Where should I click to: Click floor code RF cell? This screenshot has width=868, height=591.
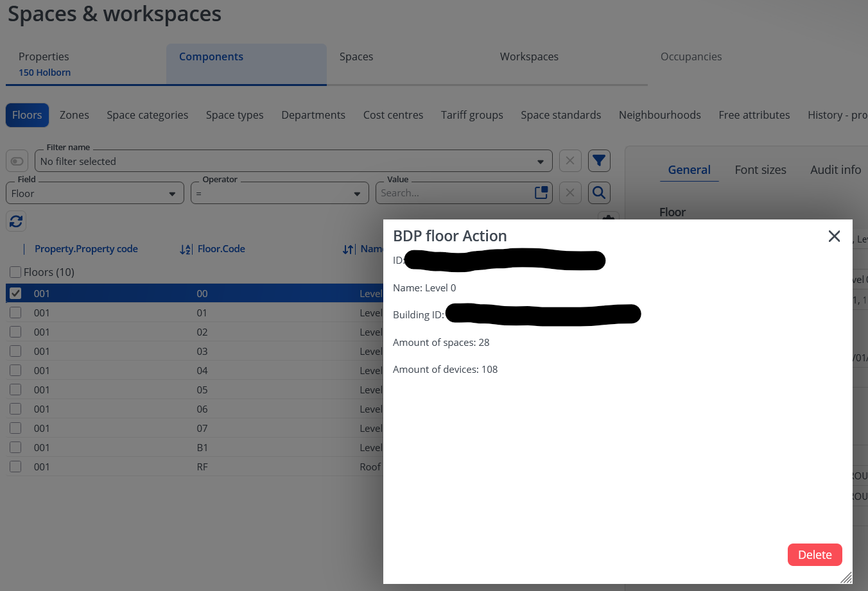coord(202,467)
